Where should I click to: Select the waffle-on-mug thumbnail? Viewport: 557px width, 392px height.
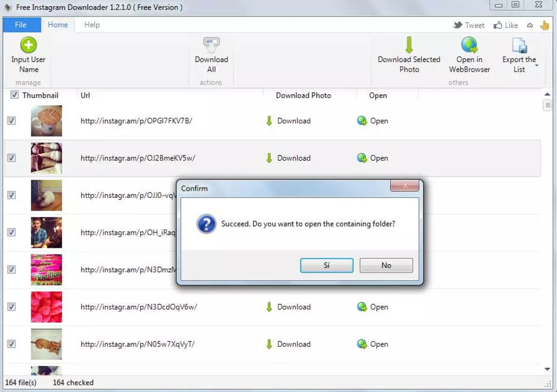pos(46,121)
